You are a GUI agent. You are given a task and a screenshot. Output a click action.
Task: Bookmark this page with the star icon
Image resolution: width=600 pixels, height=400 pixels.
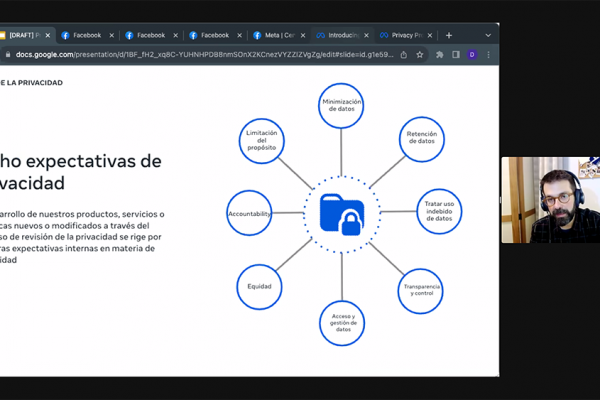click(420, 55)
